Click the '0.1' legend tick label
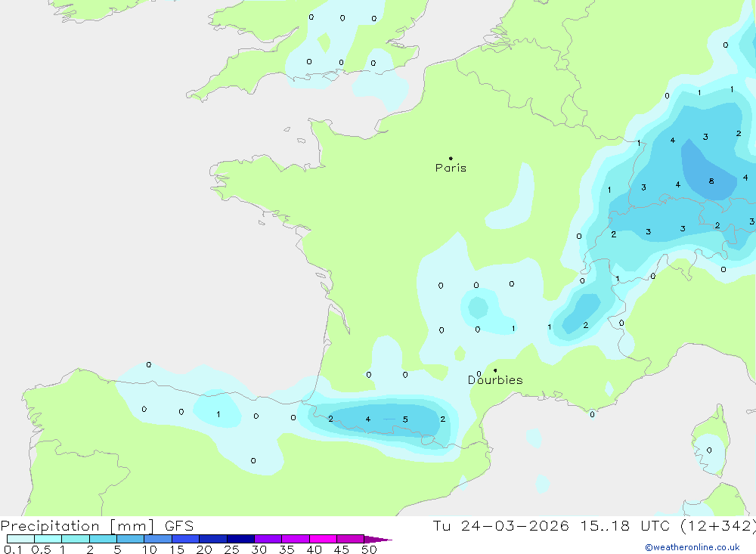 [13, 549]
